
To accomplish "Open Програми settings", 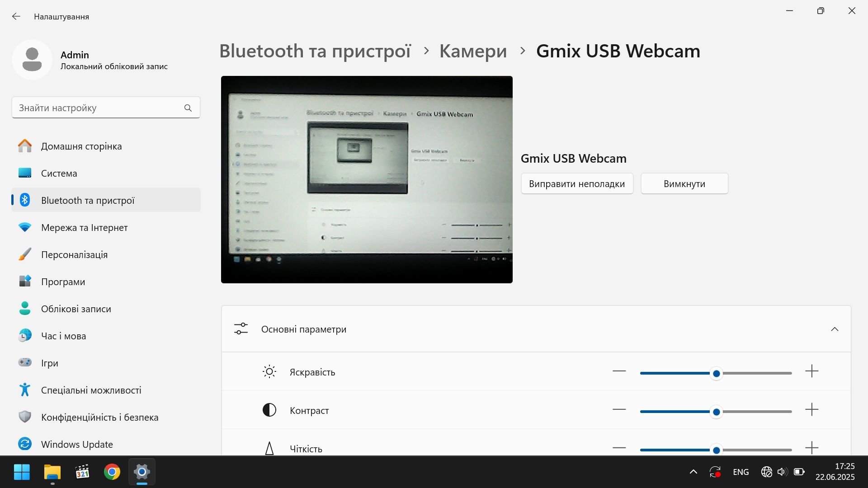I will coord(106,282).
